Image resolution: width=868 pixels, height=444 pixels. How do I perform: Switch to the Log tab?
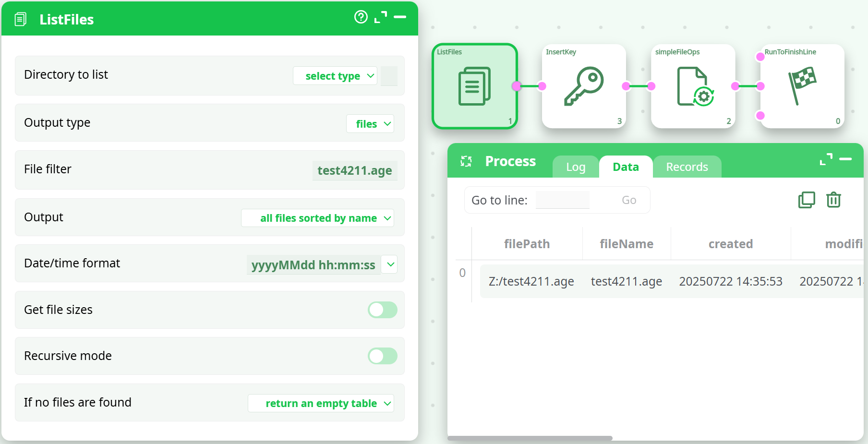coord(575,167)
